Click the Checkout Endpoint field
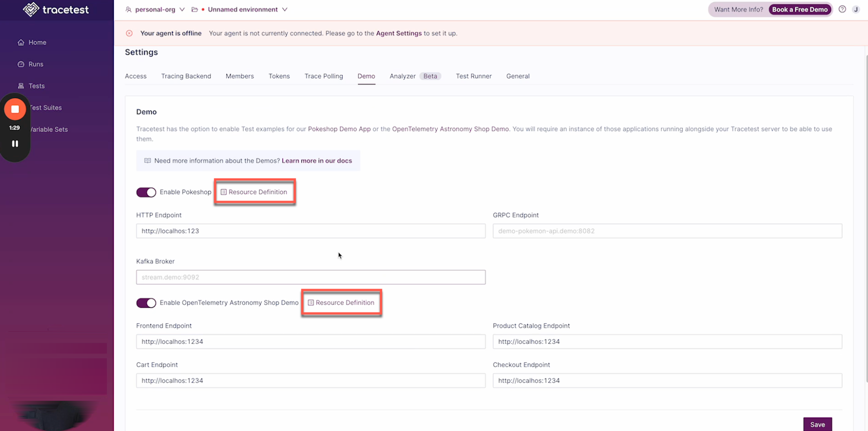868x431 pixels. [x=667, y=380]
